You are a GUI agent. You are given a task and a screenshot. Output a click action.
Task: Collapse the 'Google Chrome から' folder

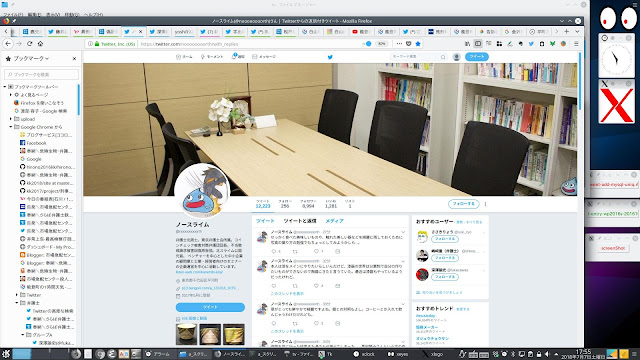click(x=11, y=127)
